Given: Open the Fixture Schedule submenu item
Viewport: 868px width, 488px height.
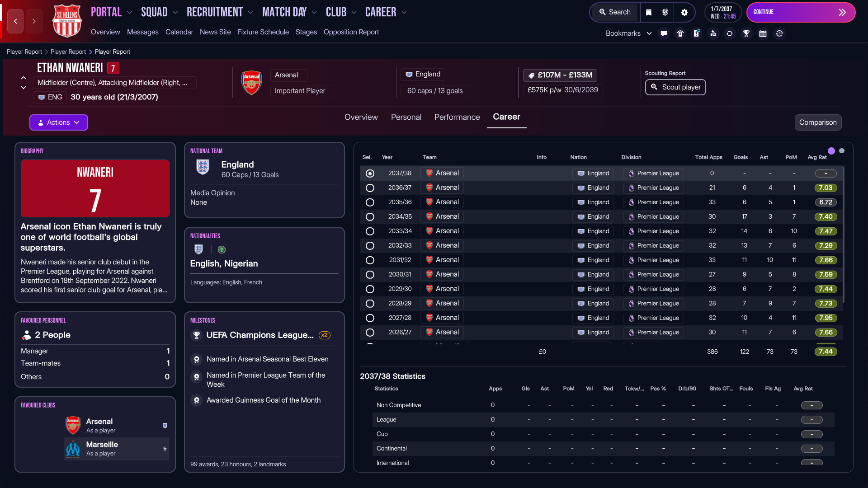Looking at the screenshot, I should coord(263,32).
